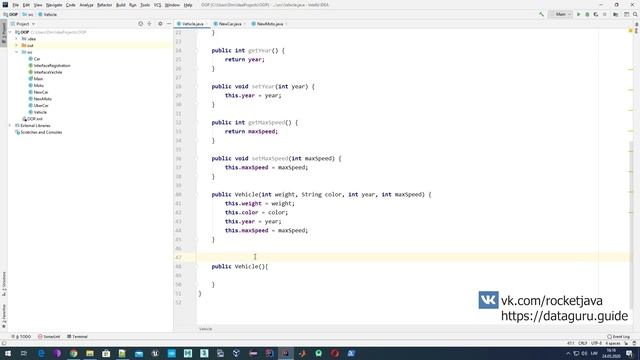The width and height of the screenshot is (640, 360).
Task: Open the Build menu
Action: point(120,5)
